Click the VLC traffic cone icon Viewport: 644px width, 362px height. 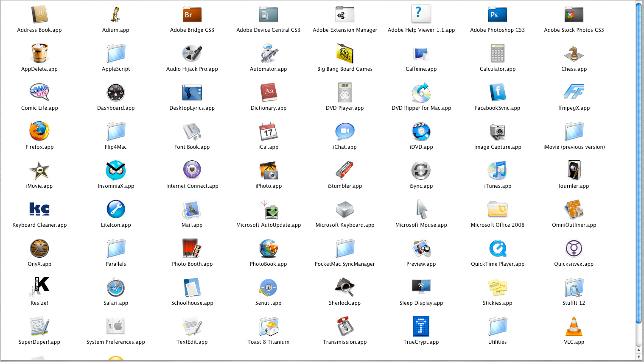(x=574, y=326)
